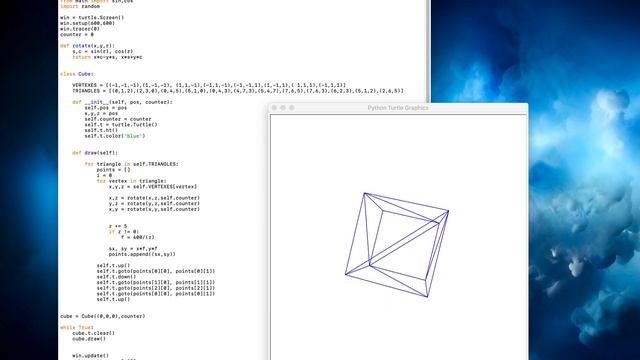
Task: Click the 'points.append((sx,sy))' line
Action: 142,255
